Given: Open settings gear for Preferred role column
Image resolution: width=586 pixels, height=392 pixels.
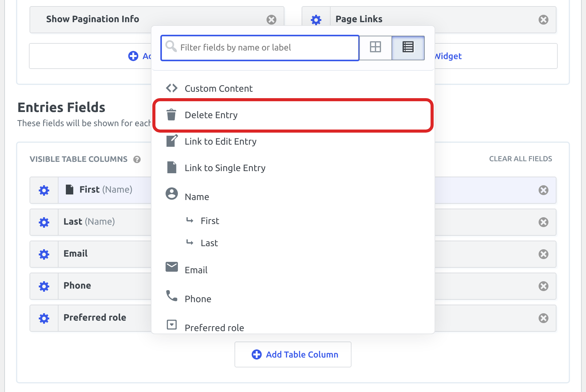Looking at the screenshot, I should click(44, 318).
